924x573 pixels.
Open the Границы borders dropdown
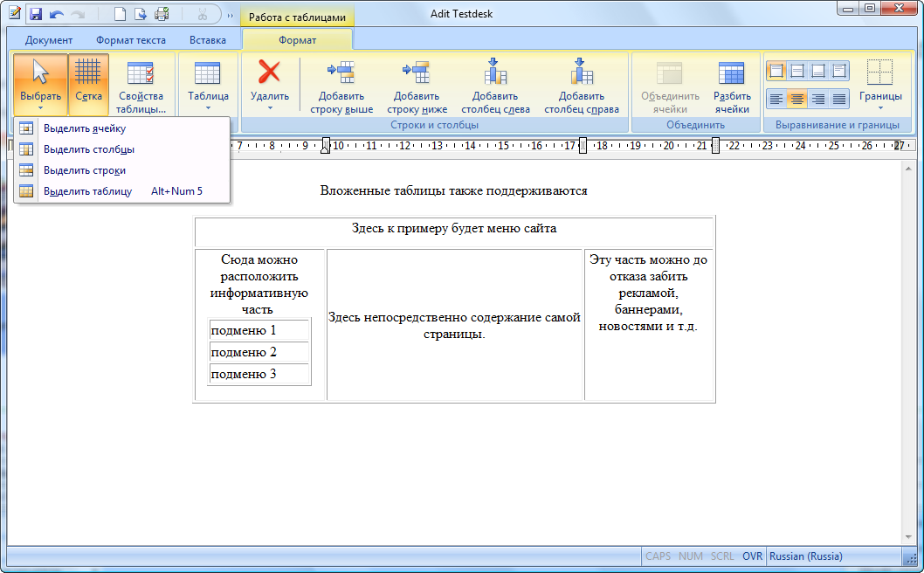point(880,85)
